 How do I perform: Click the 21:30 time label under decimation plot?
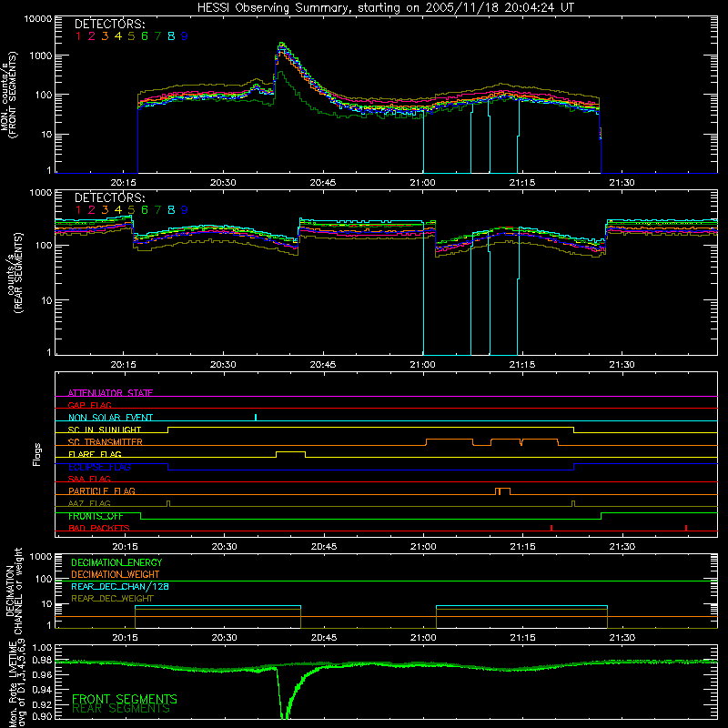pyautogui.click(x=622, y=638)
